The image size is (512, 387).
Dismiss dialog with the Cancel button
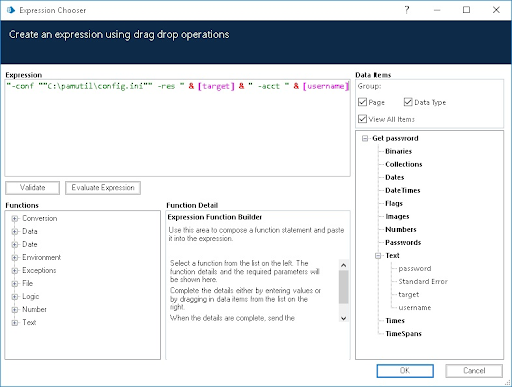tap(474, 371)
